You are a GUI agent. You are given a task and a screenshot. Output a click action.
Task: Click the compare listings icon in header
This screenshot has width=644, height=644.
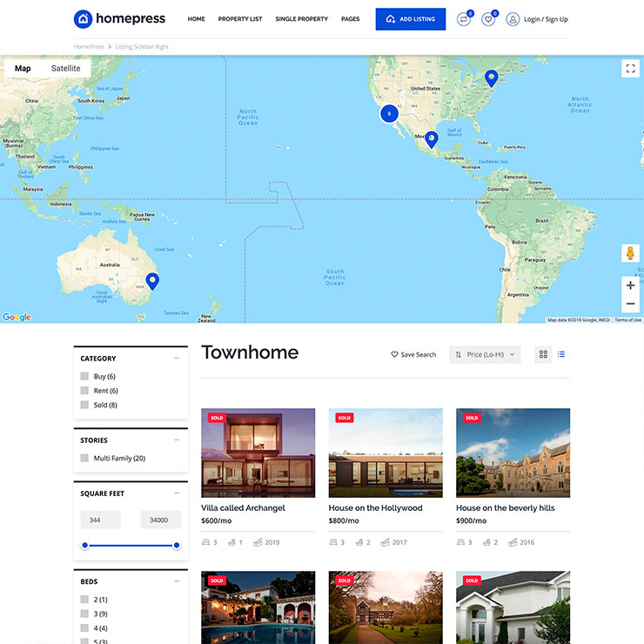[x=463, y=19]
